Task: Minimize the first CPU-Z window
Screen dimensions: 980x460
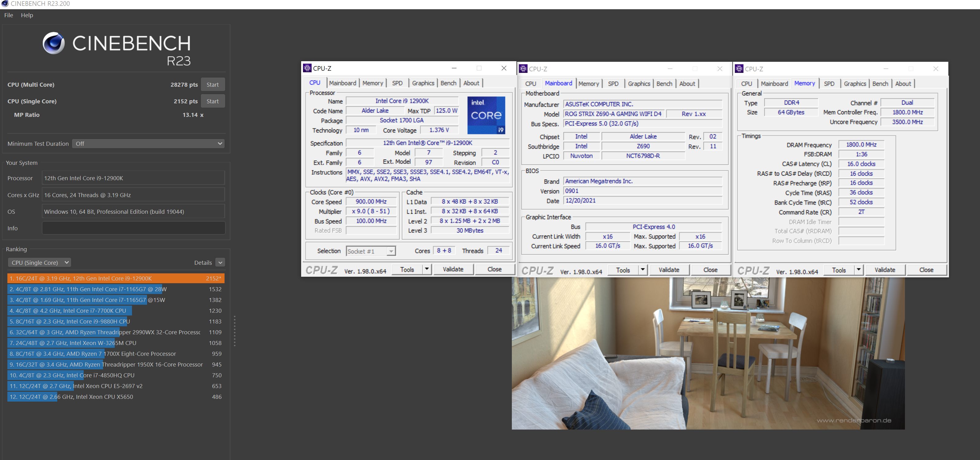Action: pos(454,68)
